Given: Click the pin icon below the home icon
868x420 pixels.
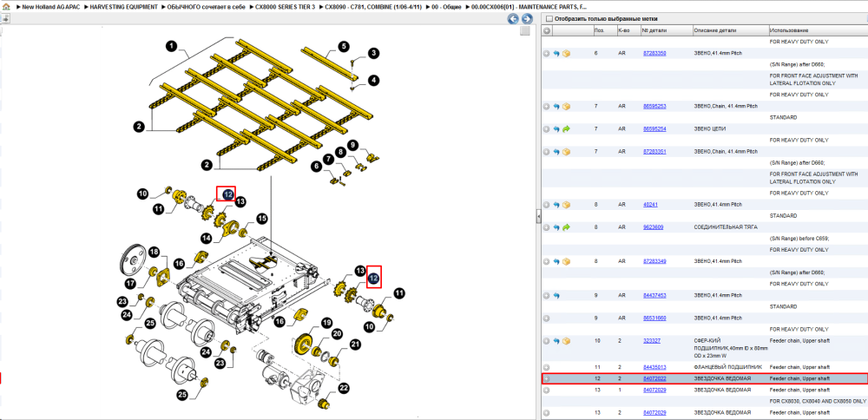Looking at the screenshot, I should [x=5, y=18].
